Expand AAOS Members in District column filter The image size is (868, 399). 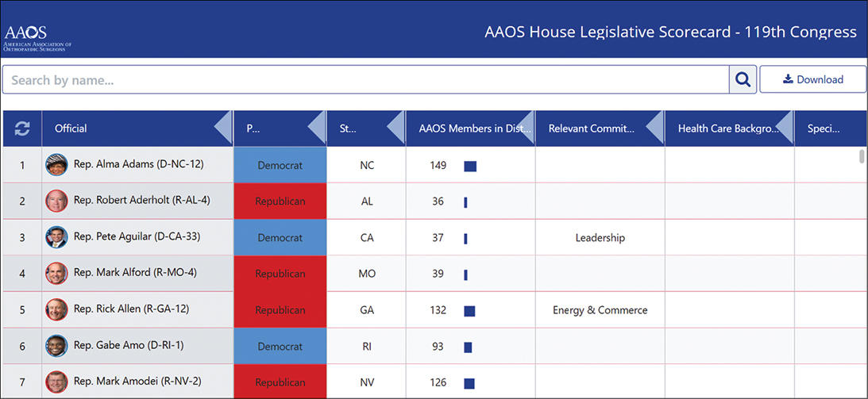(527, 129)
